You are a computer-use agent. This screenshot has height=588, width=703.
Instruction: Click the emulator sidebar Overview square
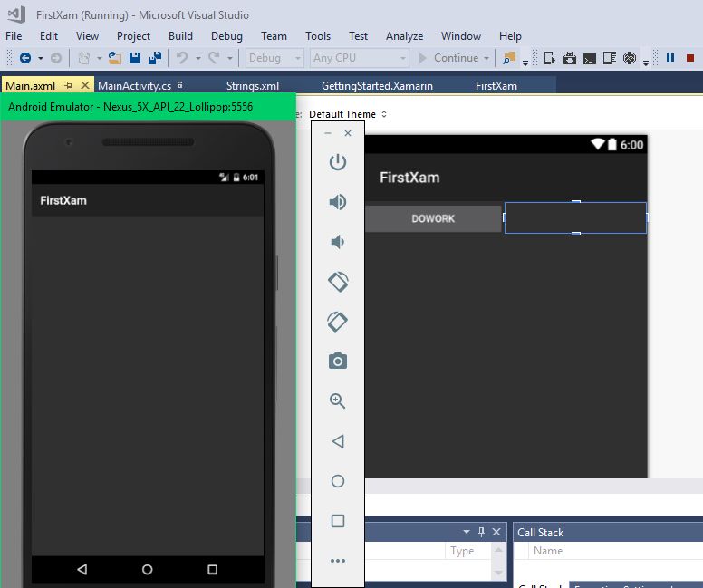338,521
